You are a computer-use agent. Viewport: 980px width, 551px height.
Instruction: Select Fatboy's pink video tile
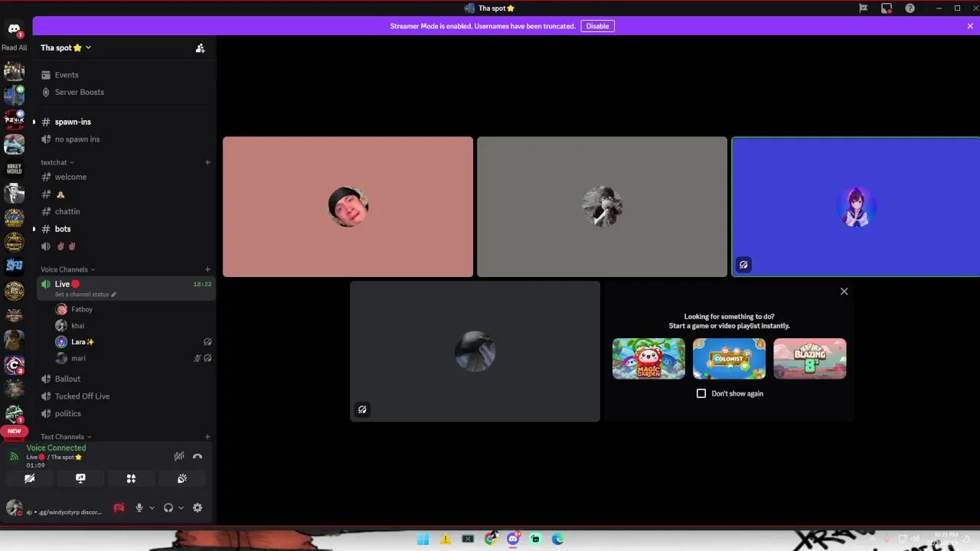348,207
